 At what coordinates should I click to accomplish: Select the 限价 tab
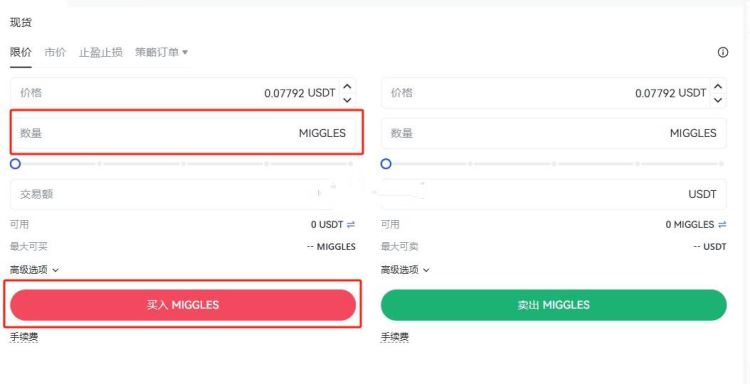21,52
